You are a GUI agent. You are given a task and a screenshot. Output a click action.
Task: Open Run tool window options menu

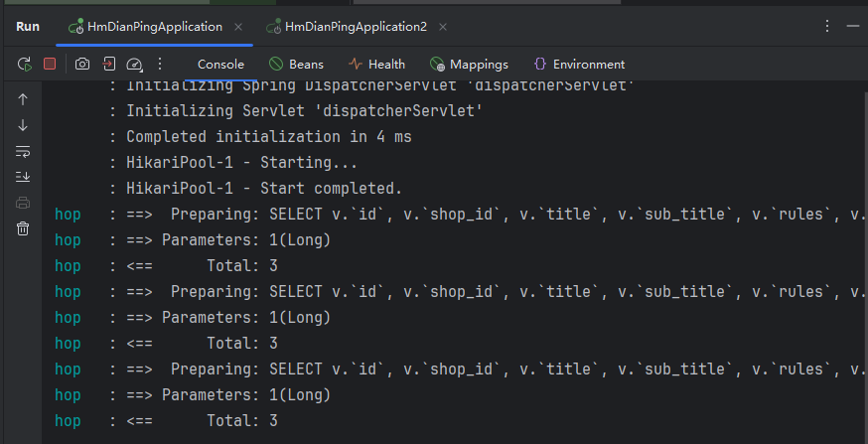827,26
